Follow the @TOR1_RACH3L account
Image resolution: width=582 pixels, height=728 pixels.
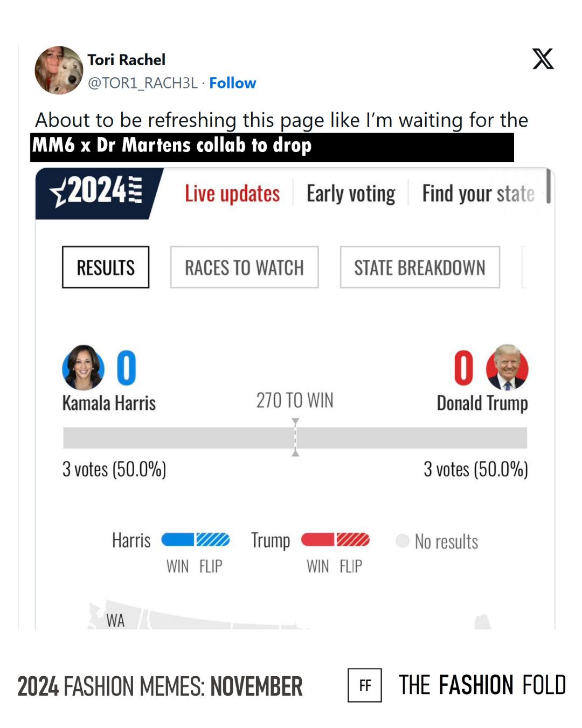pyautogui.click(x=232, y=83)
